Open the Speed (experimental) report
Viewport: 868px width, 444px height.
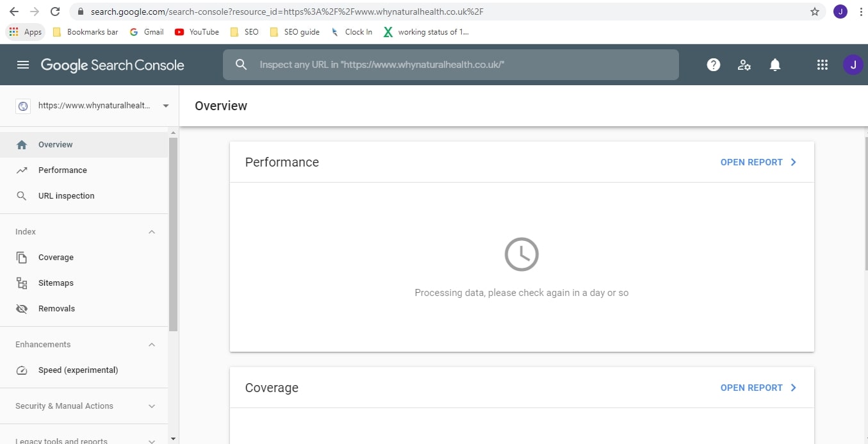tap(78, 370)
